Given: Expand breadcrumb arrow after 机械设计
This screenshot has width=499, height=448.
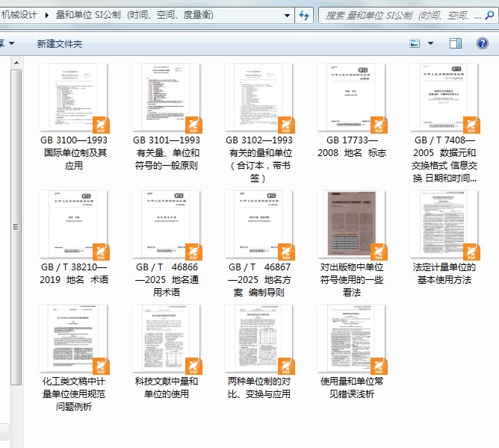Looking at the screenshot, I should [x=47, y=15].
